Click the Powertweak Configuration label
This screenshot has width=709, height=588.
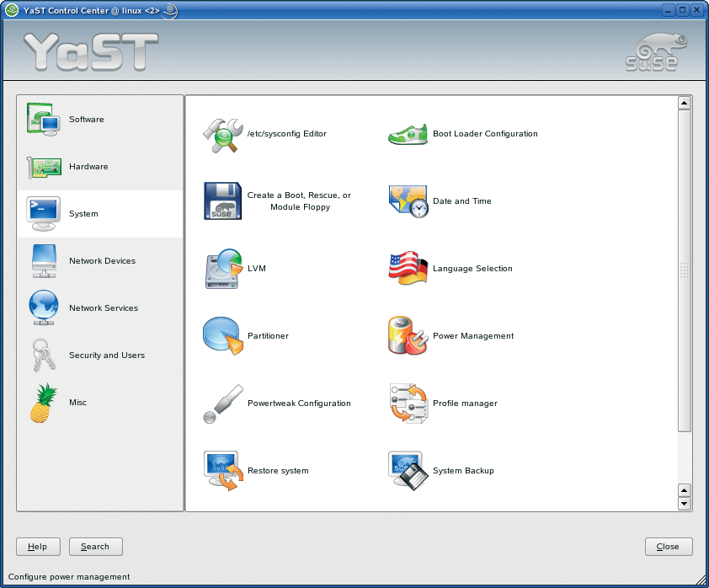(x=299, y=403)
